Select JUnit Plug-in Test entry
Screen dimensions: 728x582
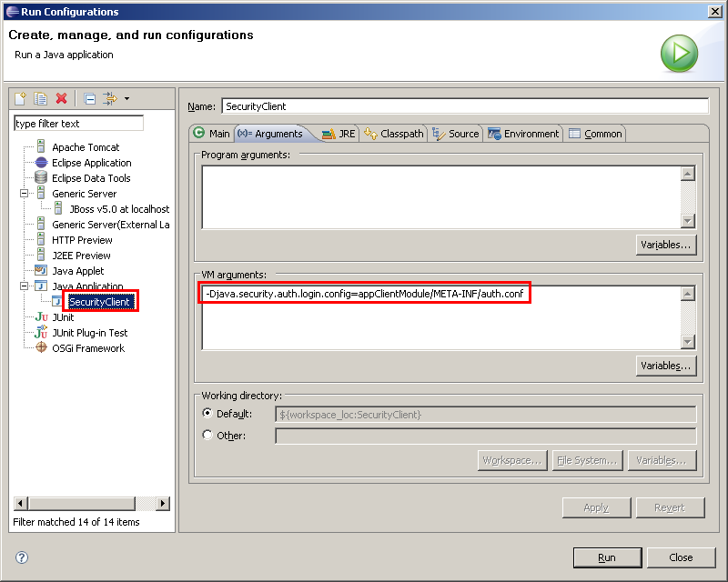pyautogui.click(x=89, y=333)
